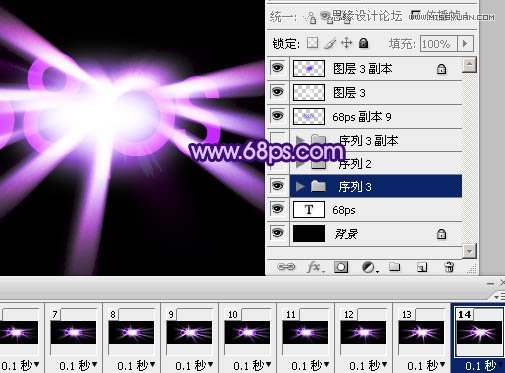Select animation frame 11

[305, 332]
